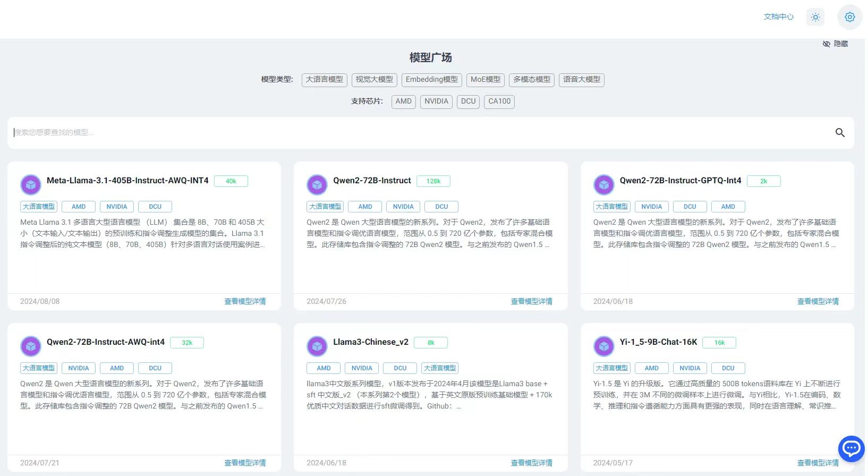
Task: Filter by 多模态模型 model type
Action: pos(531,80)
